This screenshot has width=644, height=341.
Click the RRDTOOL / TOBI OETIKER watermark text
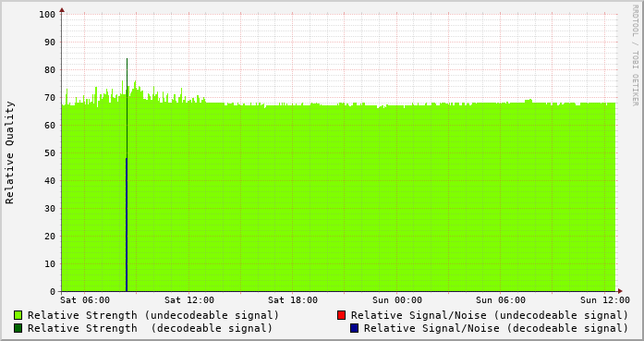[x=635, y=55]
